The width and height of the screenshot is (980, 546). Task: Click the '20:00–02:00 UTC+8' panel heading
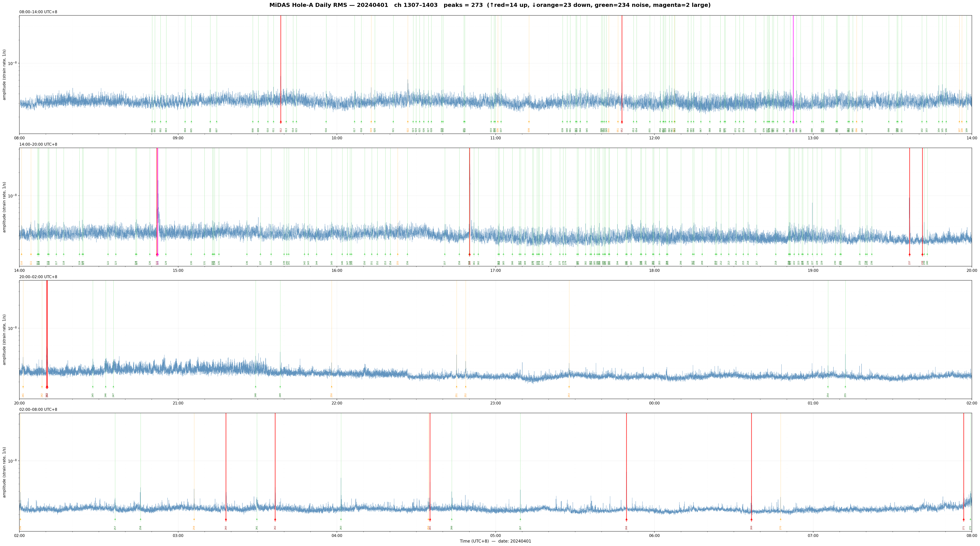pyautogui.click(x=38, y=277)
